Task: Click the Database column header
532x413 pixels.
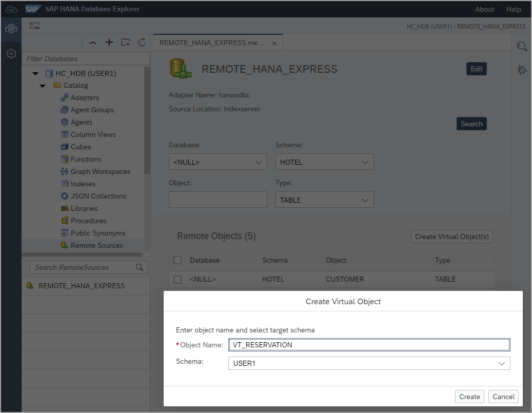Action: (205, 260)
